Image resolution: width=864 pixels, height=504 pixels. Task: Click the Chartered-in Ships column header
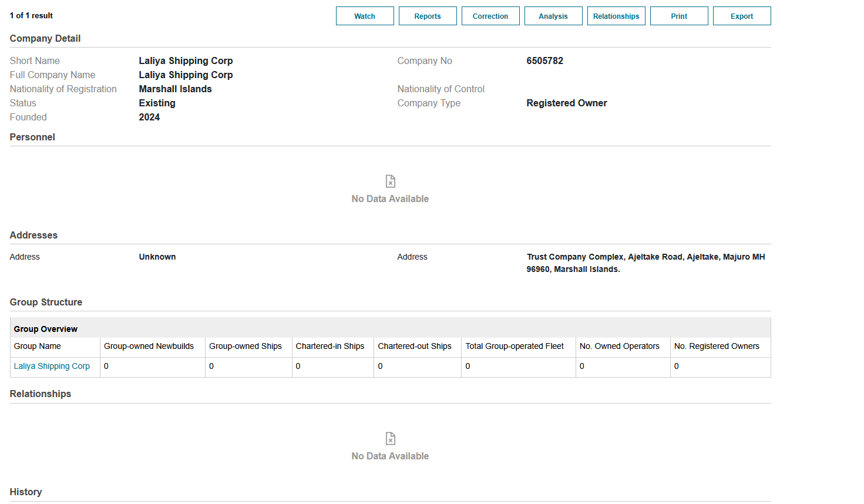pyautogui.click(x=330, y=346)
